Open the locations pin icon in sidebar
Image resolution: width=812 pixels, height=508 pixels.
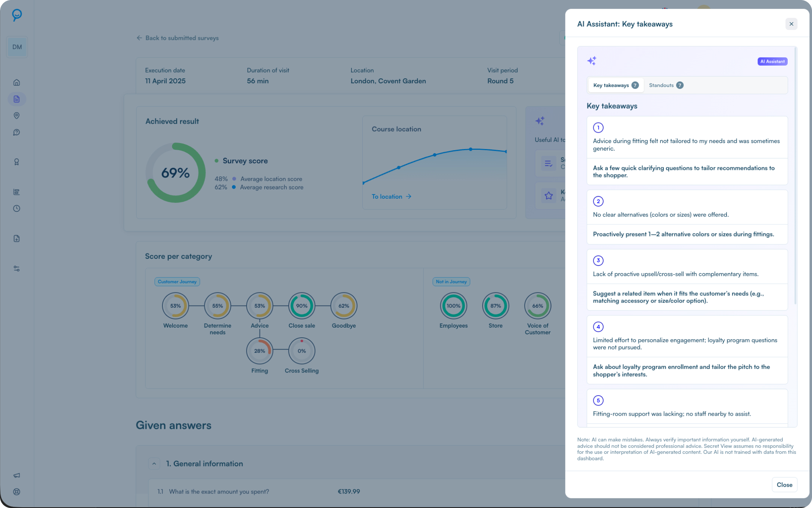16,116
